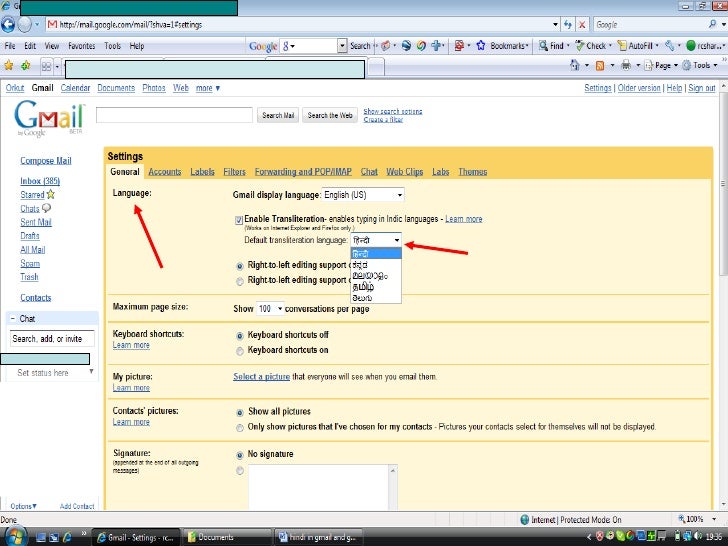The image size is (728, 546).
Task: Select second Right-to-left editing support radio
Action: pos(240,281)
